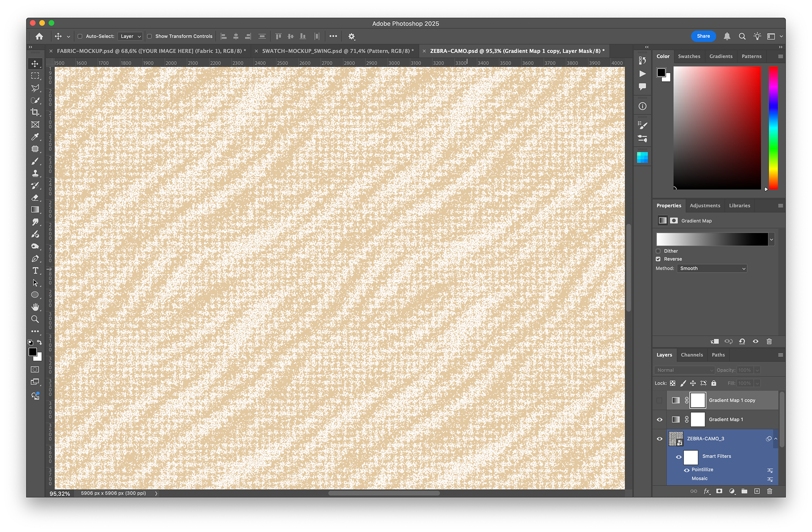Select the Crop tool

[x=35, y=112]
